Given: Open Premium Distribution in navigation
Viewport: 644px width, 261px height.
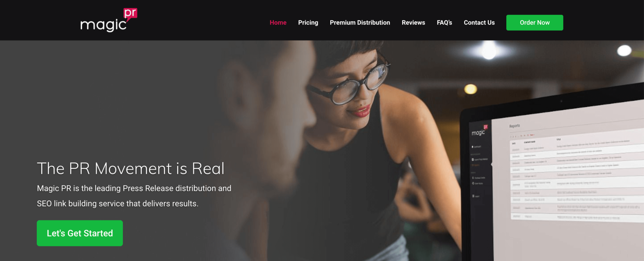Looking at the screenshot, I should [360, 23].
